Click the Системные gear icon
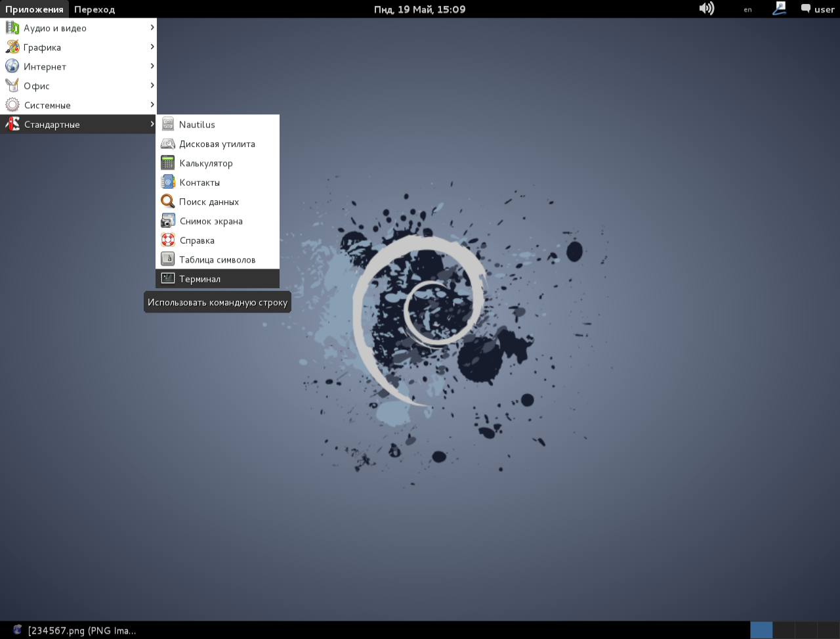Screen dimensions: 840x639 12,105
